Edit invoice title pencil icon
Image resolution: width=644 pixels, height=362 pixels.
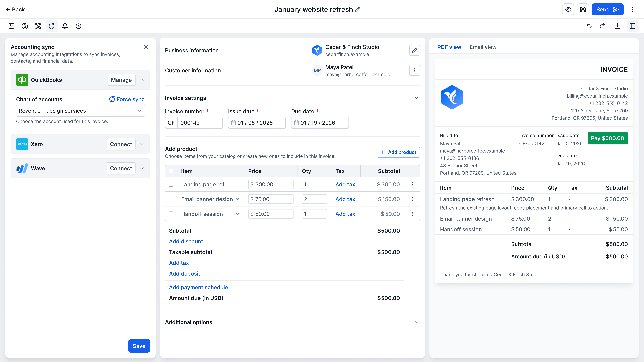[357, 9]
